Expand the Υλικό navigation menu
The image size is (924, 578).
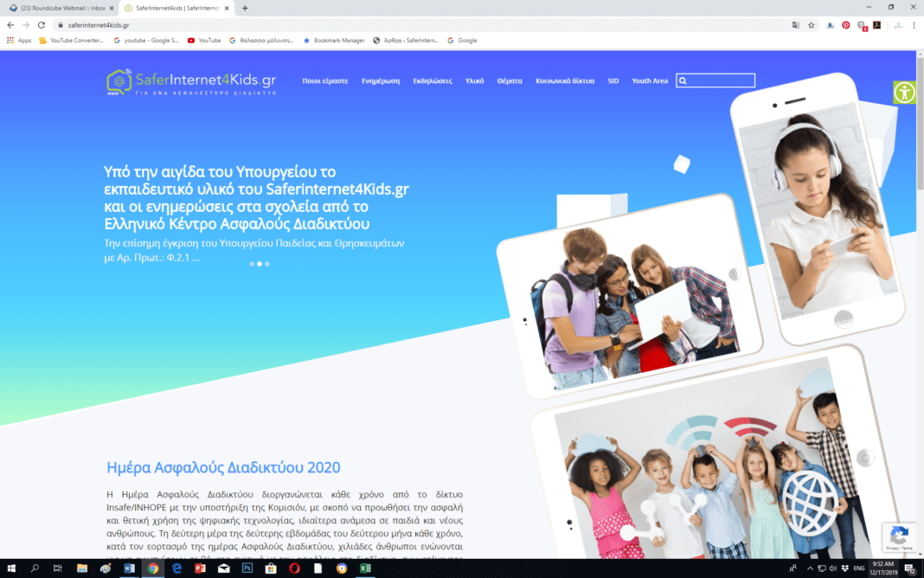(x=474, y=80)
